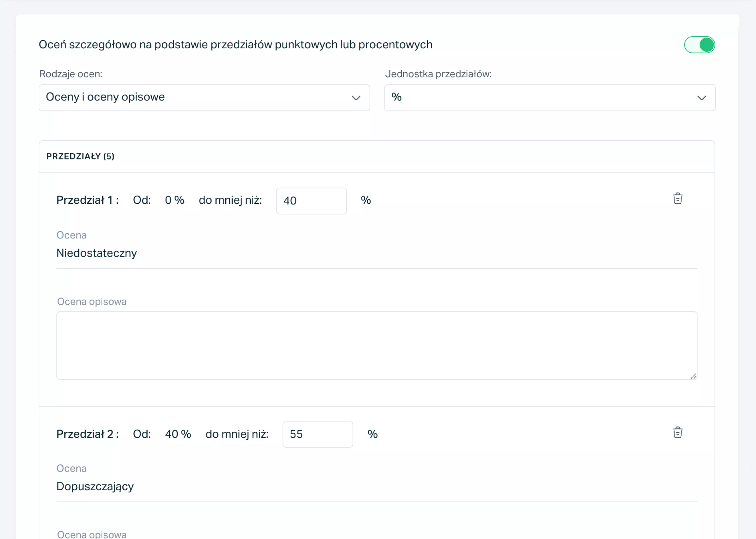Viewport: 756px width, 539px height.
Task: Click the 'do mniej niż' field showing 55
Action: [x=318, y=434]
